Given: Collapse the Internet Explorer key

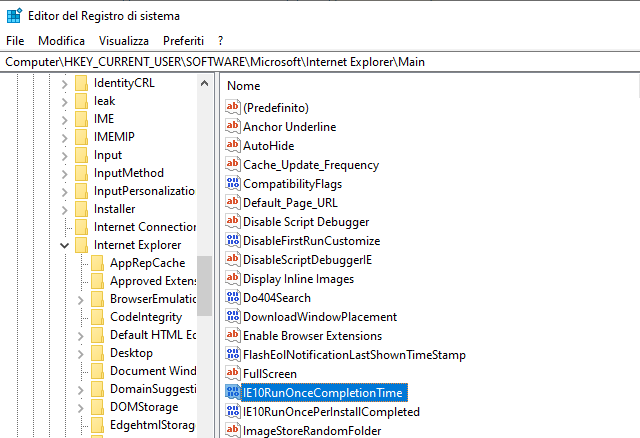Looking at the screenshot, I should tap(64, 245).
